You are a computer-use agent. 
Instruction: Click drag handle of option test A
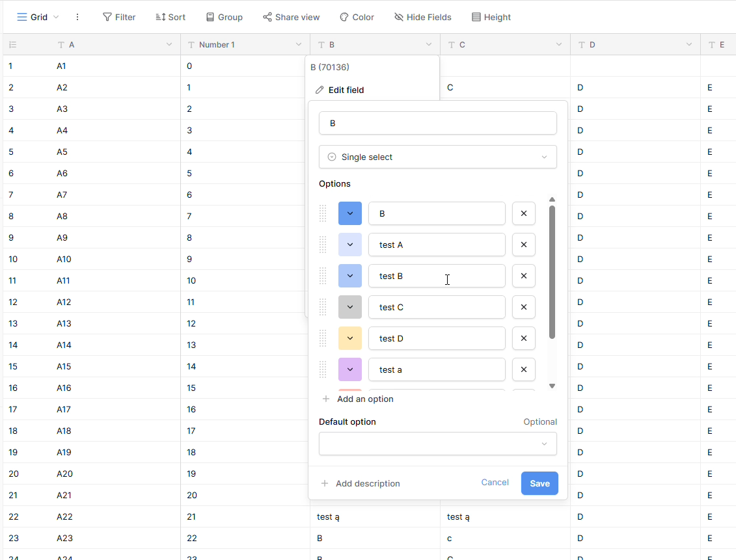point(323,245)
